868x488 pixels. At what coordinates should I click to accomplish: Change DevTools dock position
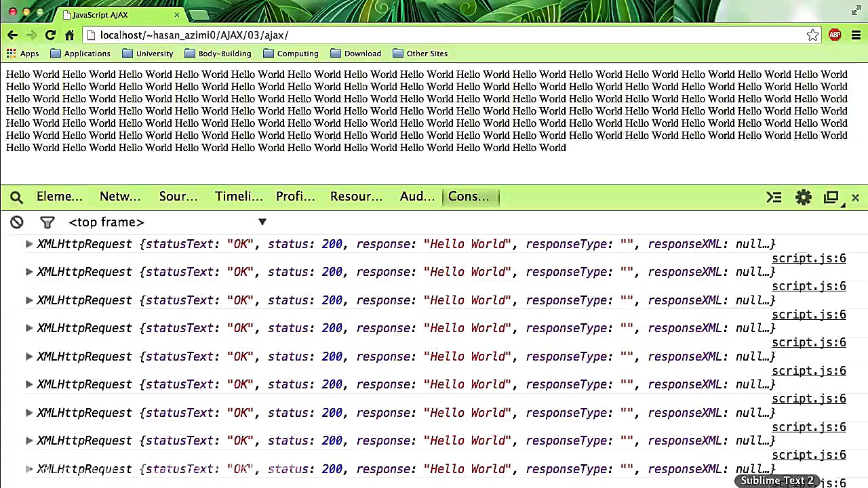(832, 197)
